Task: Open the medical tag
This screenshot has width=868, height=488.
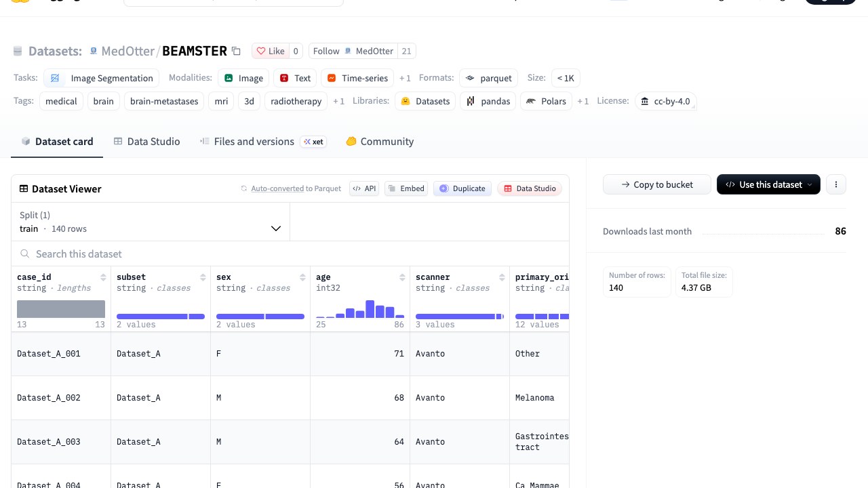Action: point(61,101)
